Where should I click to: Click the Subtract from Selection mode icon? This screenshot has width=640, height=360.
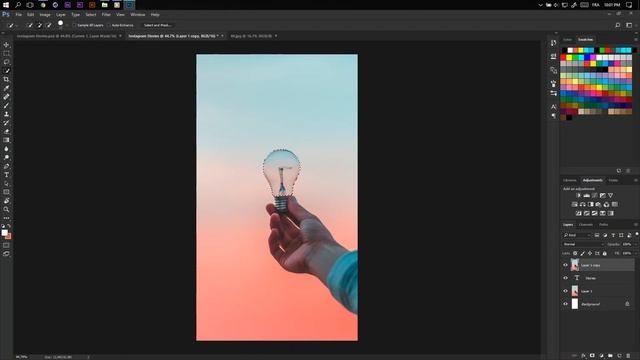point(49,25)
